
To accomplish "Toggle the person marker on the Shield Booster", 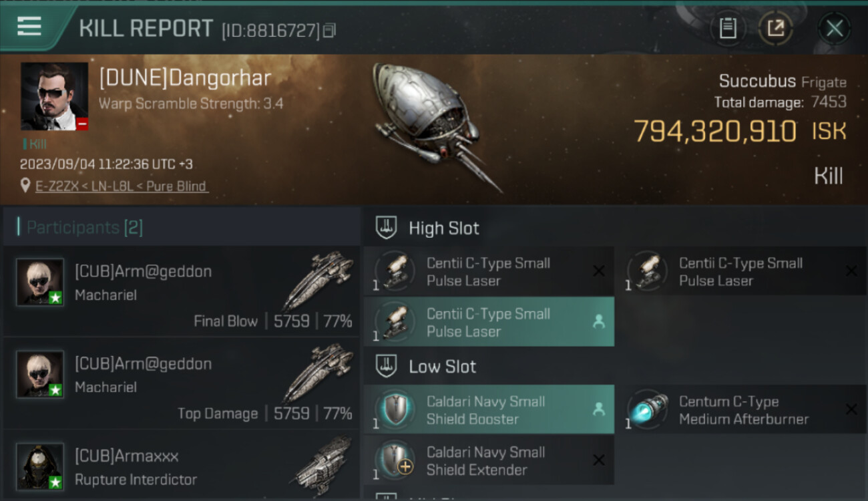I will [x=599, y=409].
